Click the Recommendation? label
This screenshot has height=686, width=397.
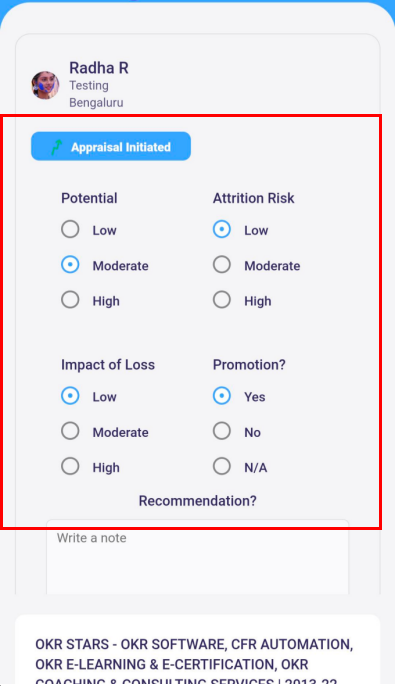(x=197, y=501)
